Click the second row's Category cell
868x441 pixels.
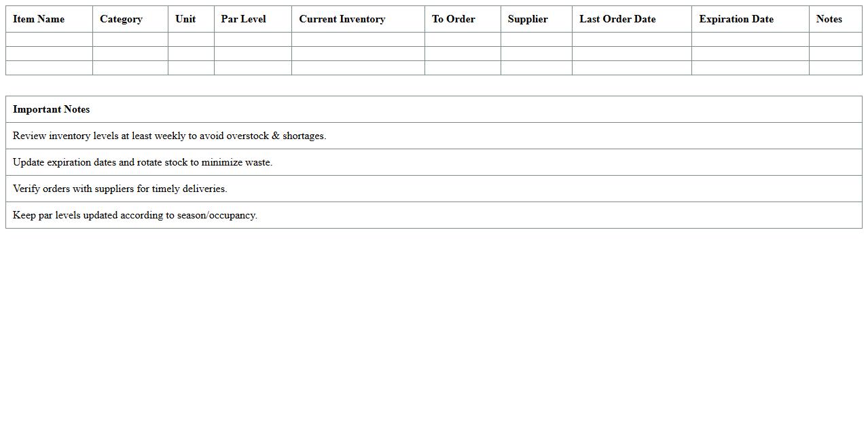(130, 54)
